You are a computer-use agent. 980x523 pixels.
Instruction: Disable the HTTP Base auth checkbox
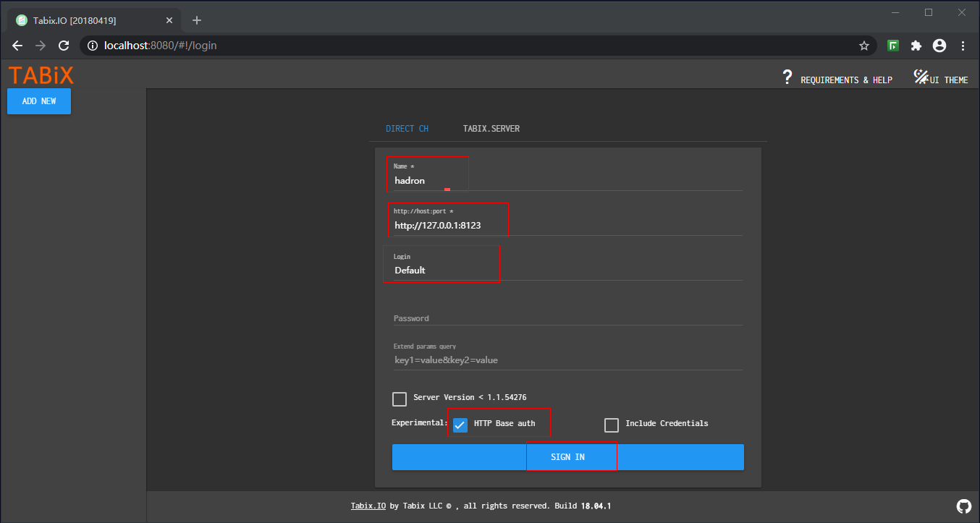pyautogui.click(x=460, y=425)
